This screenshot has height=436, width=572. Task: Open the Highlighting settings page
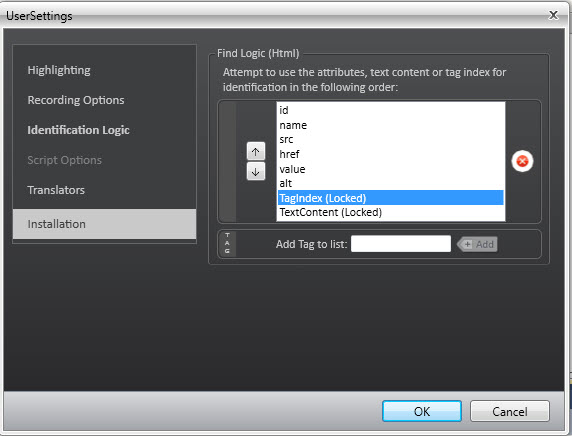[59, 70]
